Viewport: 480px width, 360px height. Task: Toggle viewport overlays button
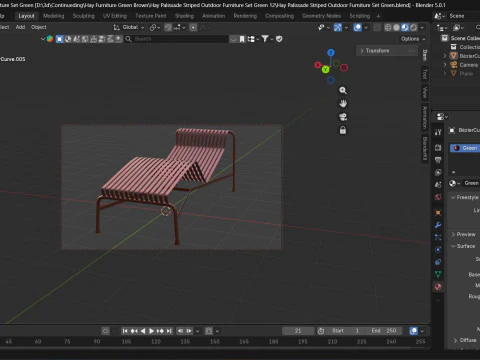(357, 28)
